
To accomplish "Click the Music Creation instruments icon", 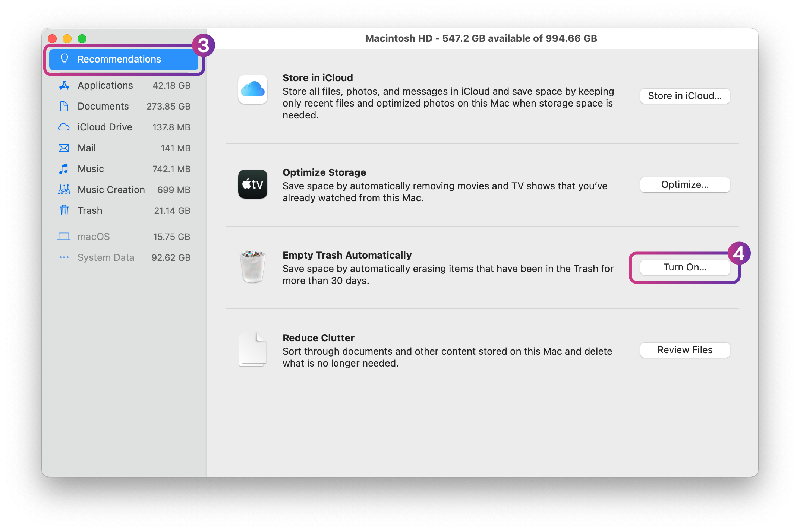I will (64, 190).
